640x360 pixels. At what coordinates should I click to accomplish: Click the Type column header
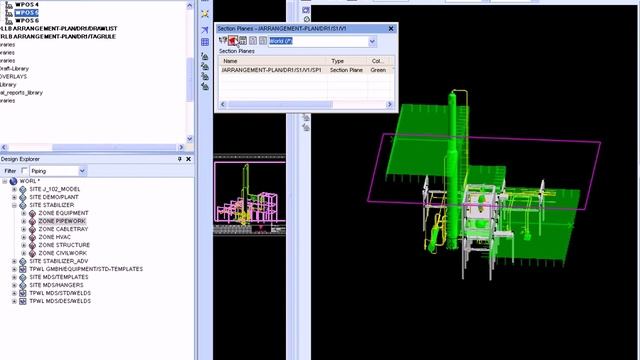click(x=347, y=61)
